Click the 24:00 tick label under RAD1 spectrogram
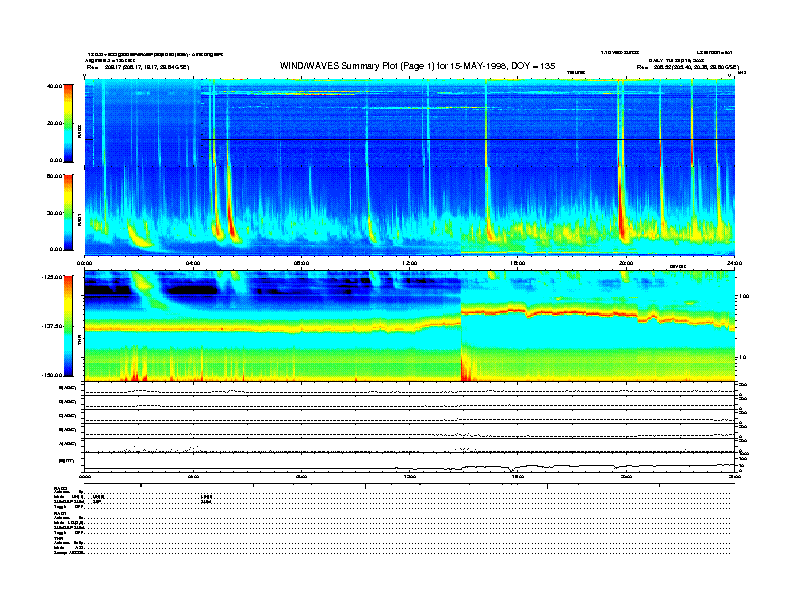 coord(734,263)
